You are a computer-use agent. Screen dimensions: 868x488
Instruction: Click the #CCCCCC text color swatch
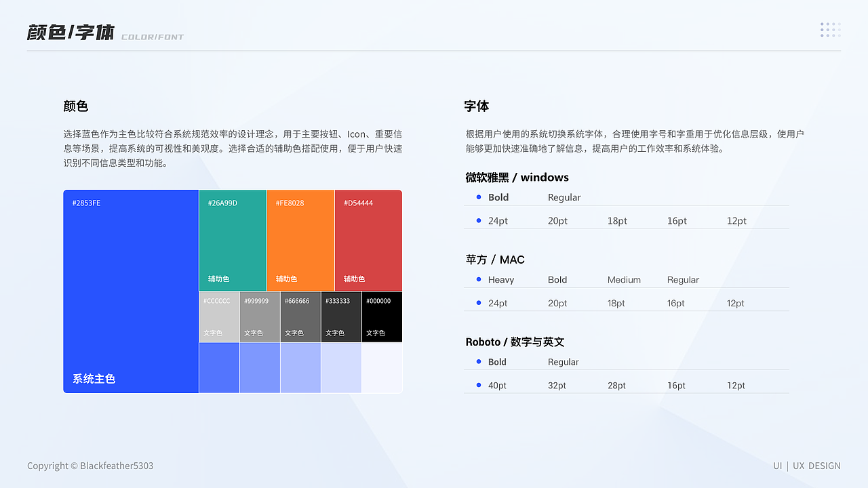(x=218, y=316)
